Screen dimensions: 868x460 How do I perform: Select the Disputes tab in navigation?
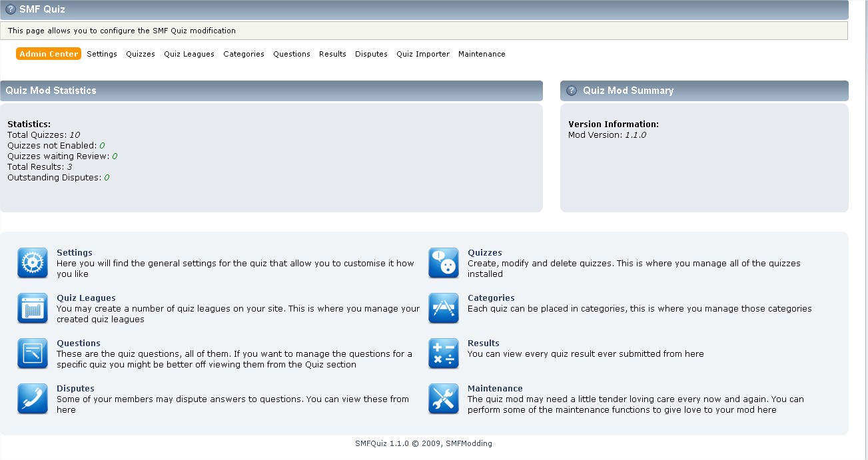tap(371, 54)
